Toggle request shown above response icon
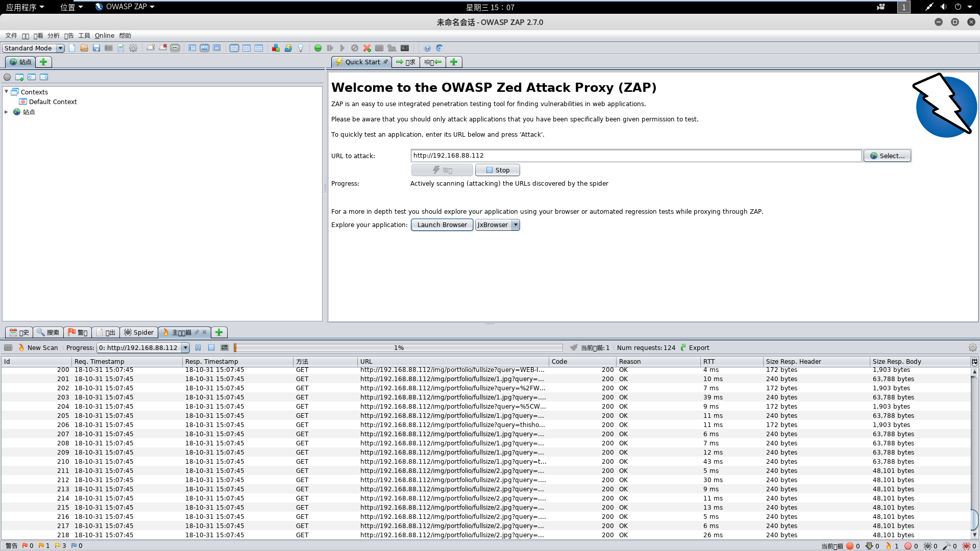Viewport: 980px width, 551px height. [259, 48]
